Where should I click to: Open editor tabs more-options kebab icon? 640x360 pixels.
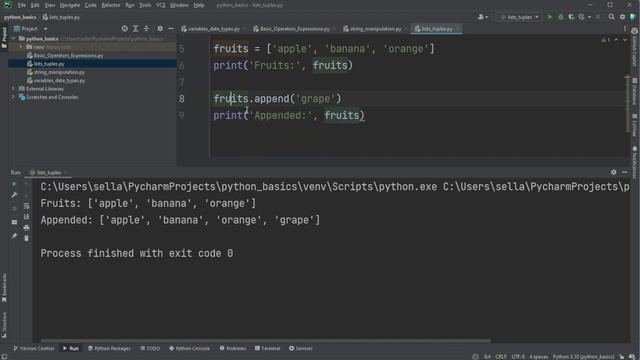(625, 29)
